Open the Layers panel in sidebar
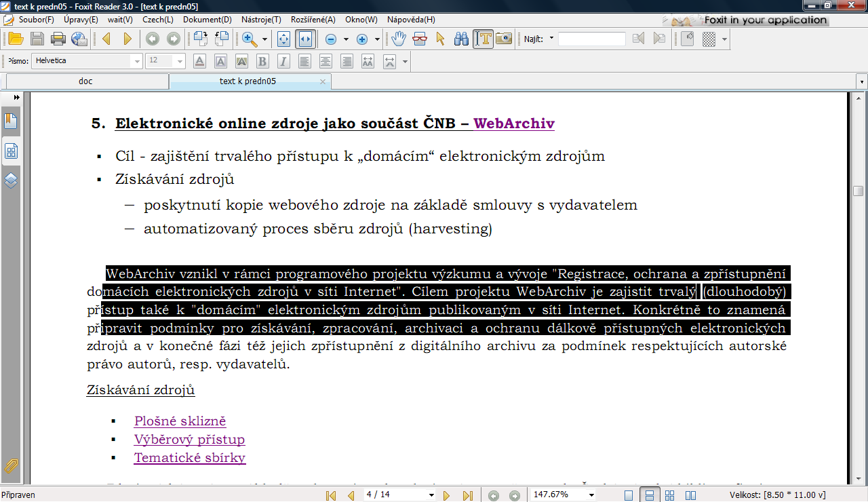868x502 pixels. pyautogui.click(x=11, y=180)
